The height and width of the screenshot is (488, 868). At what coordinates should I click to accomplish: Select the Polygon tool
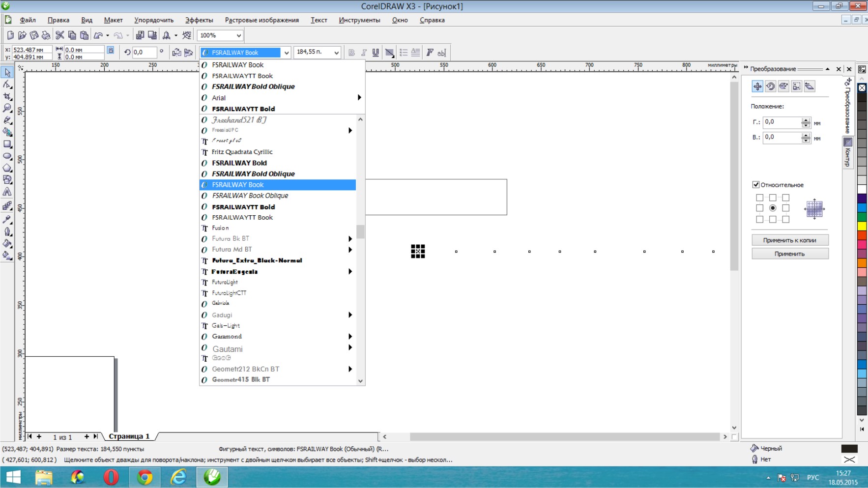tap(7, 168)
